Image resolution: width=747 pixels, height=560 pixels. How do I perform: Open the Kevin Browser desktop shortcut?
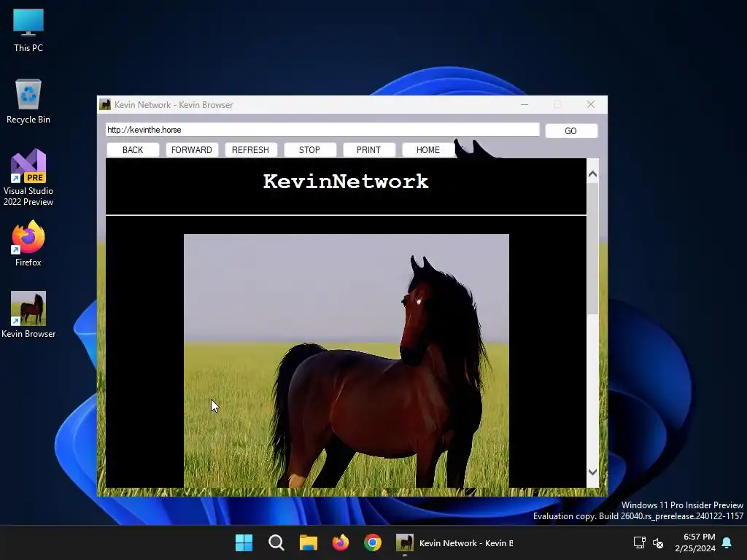click(x=28, y=315)
